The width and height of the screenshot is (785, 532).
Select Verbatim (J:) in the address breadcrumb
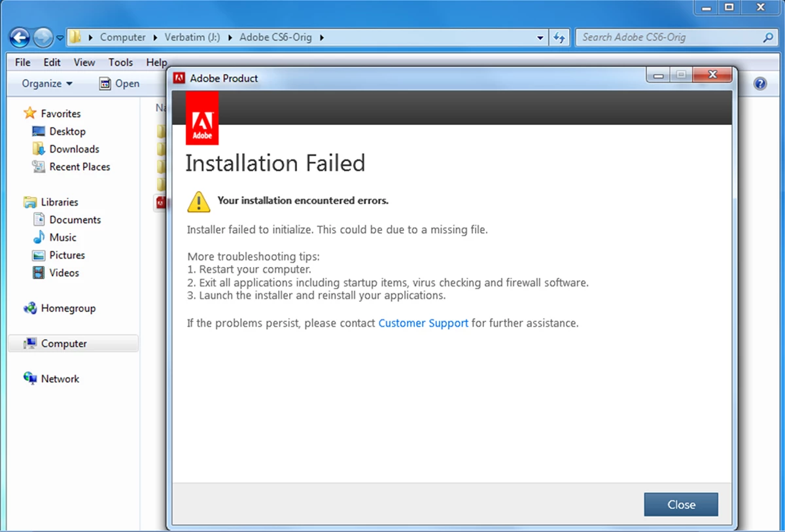(191, 37)
